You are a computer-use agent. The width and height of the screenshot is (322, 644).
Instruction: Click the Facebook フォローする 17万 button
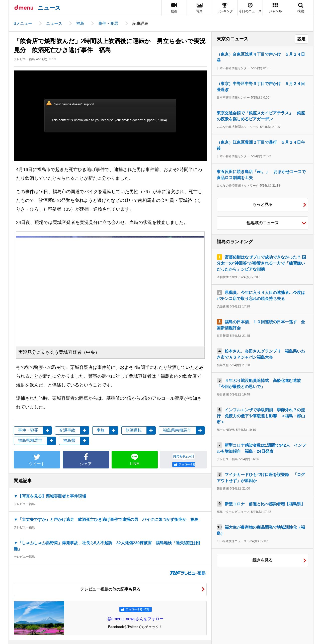pyautogui.click(x=135, y=609)
